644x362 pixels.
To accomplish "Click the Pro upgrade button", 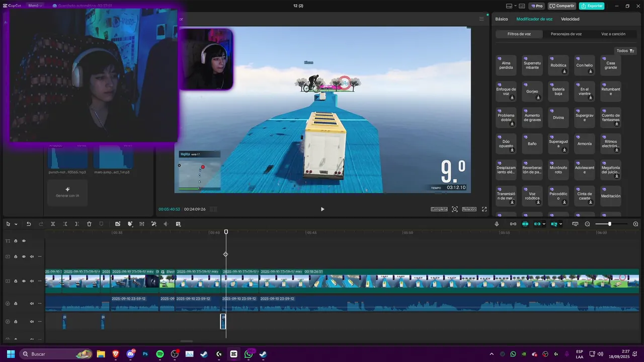I will (536, 6).
